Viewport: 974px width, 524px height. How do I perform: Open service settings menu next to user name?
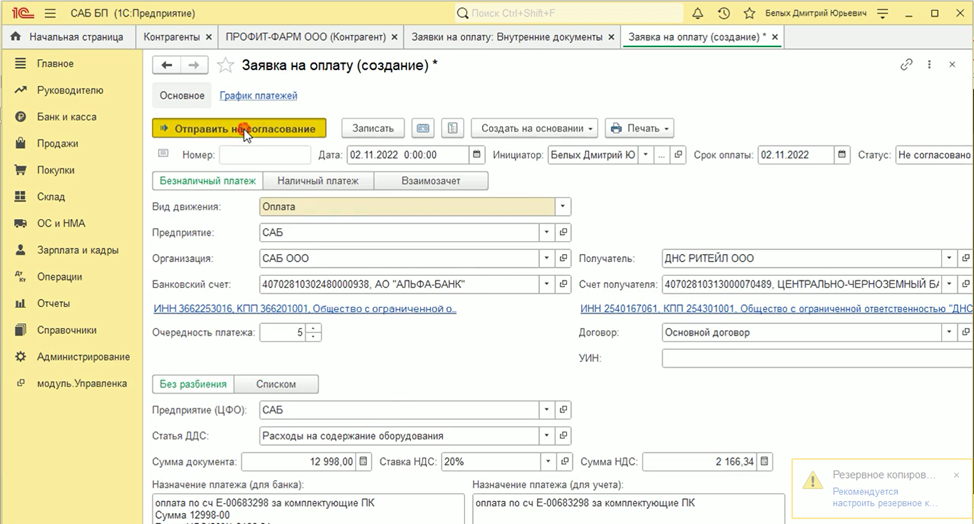pyautogui.click(x=882, y=13)
